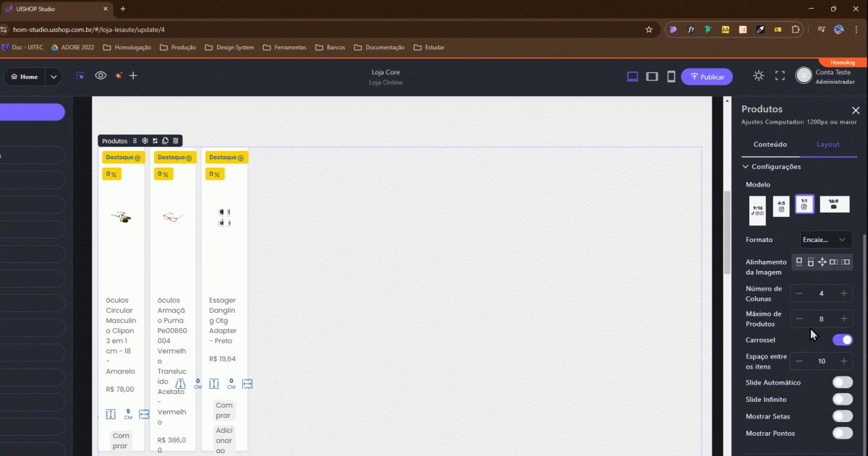Open Produtos block settings gear icon
Image resolution: width=868 pixels, height=456 pixels.
click(x=145, y=141)
